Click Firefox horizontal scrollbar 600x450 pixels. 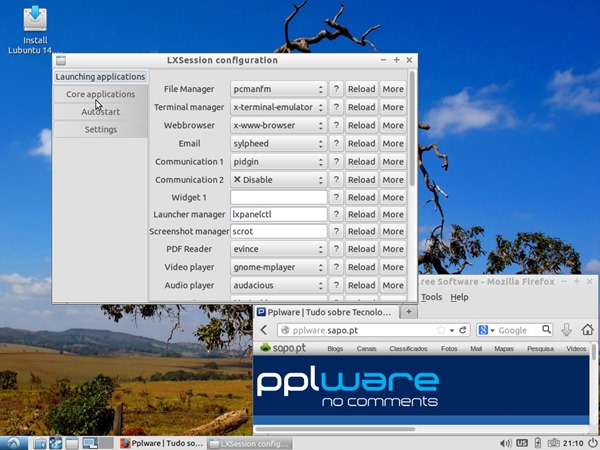[335, 429]
